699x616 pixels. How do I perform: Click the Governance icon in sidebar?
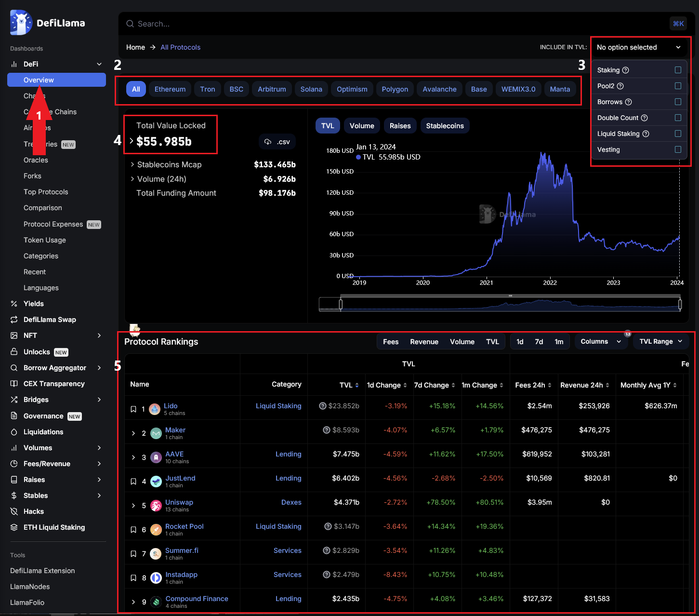click(x=14, y=416)
